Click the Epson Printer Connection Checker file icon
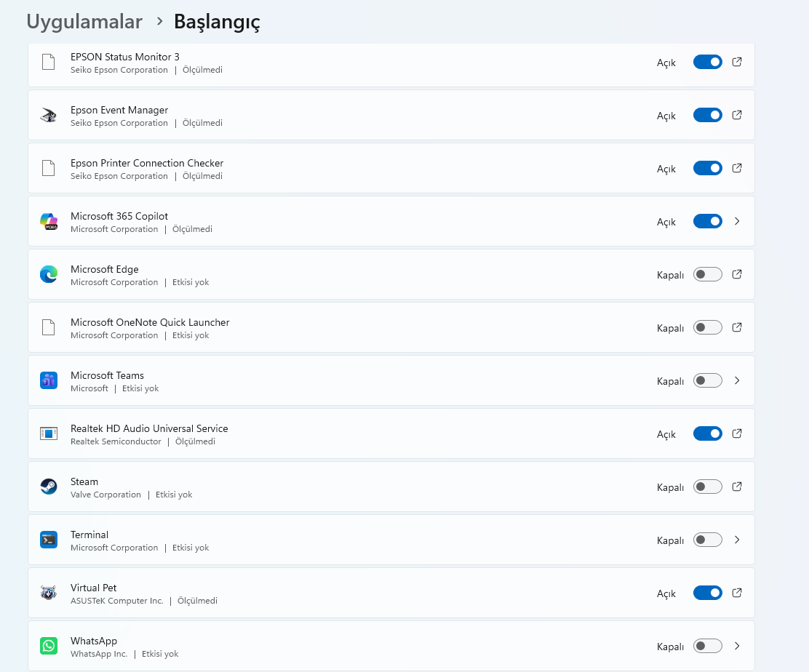The height and width of the screenshot is (672, 809). click(49, 168)
